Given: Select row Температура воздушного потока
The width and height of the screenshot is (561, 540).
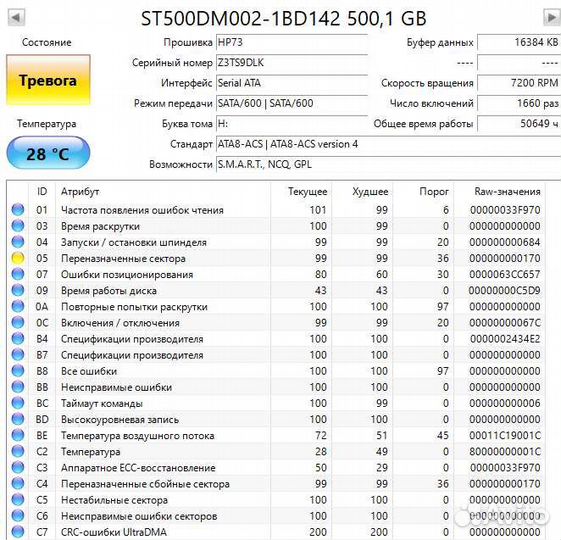Looking at the screenshot, I should pos(276,435).
